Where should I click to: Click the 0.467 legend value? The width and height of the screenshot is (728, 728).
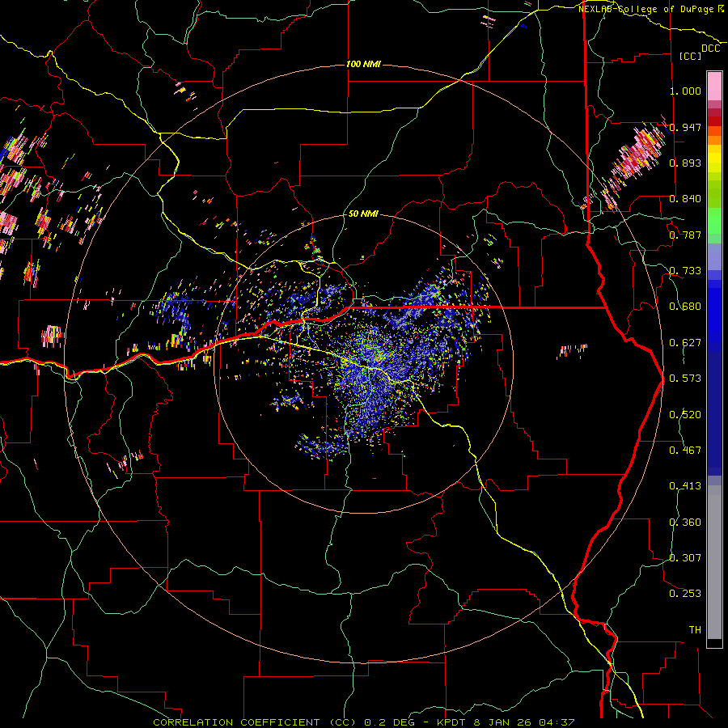685,451
